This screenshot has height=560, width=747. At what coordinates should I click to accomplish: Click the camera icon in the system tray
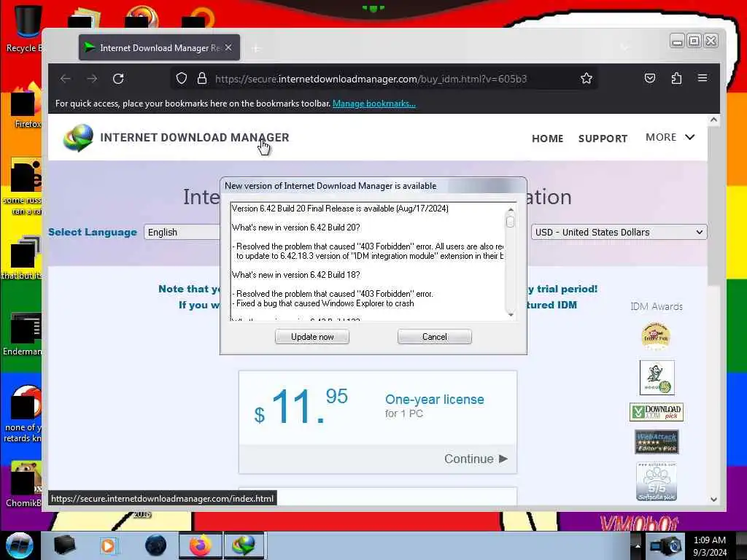pyautogui.click(x=666, y=546)
